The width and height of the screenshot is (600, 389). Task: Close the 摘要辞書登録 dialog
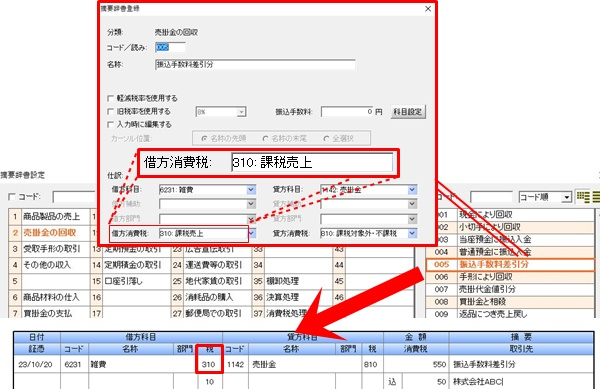tap(428, 9)
